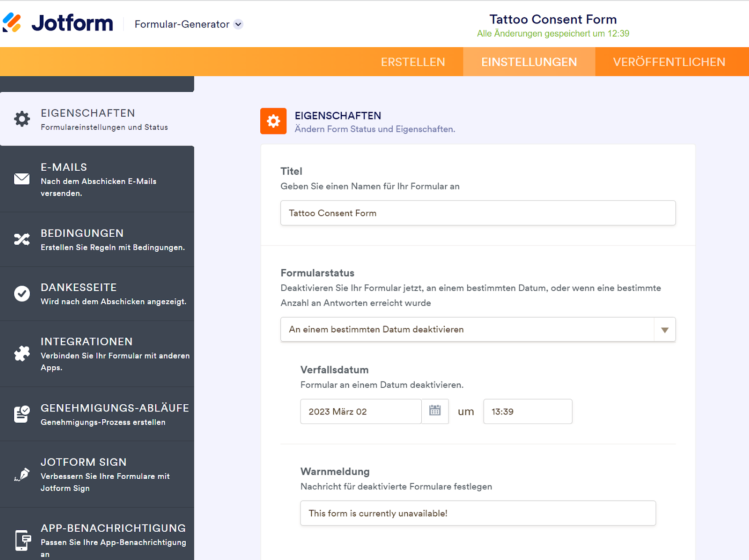Click the expiration time field

[x=527, y=412]
